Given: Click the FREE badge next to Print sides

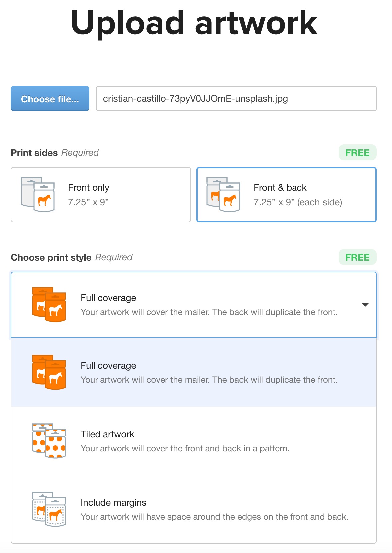Looking at the screenshot, I should (x=357, y=153).
